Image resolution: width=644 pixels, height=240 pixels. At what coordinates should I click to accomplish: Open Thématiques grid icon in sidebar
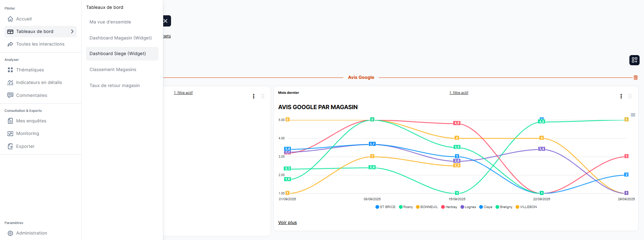(x=11, y=70)
